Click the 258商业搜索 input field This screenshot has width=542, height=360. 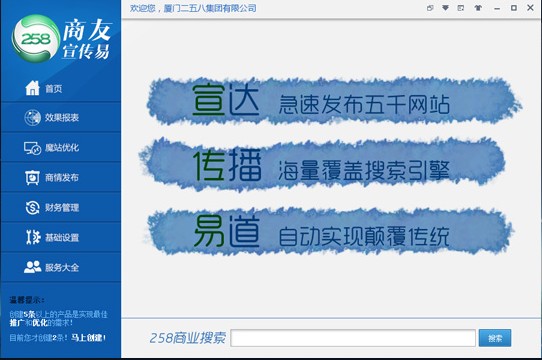353,338
